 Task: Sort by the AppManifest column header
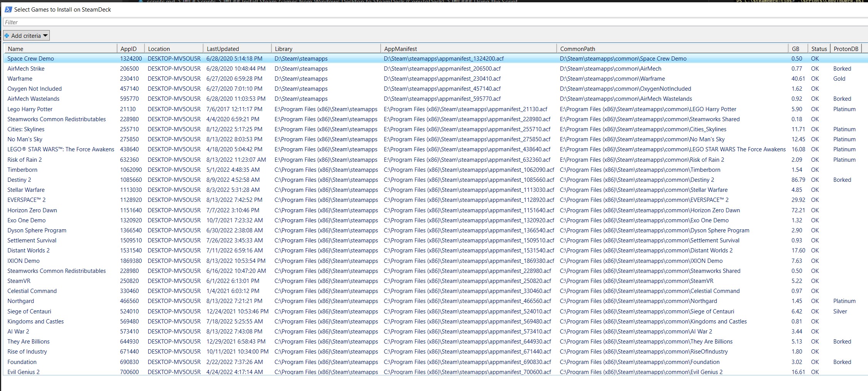[x=469, y=49]
